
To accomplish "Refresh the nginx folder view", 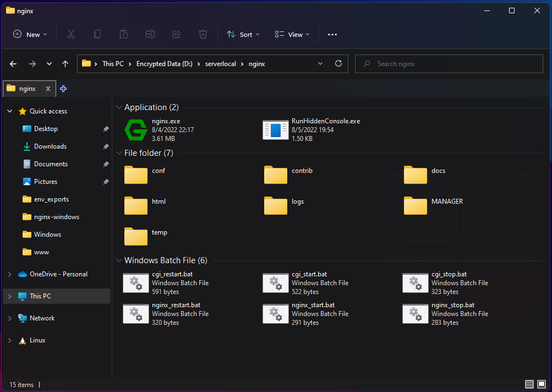I will tap(338, 63).
